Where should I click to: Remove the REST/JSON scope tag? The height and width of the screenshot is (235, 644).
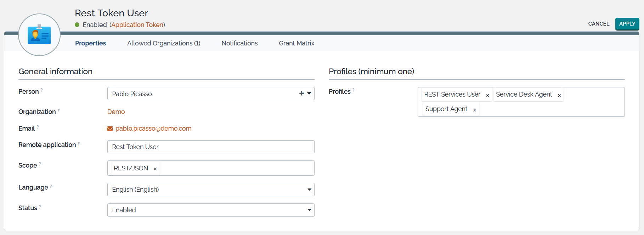point(155,169)
